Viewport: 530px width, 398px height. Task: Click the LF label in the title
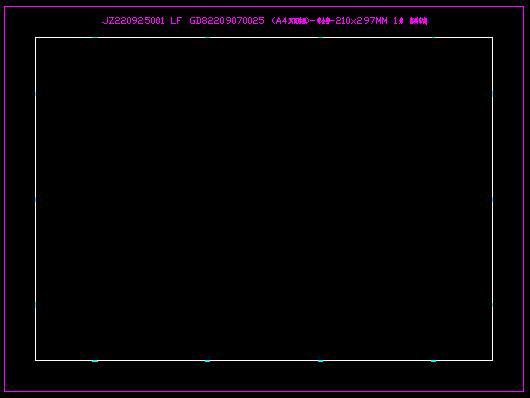[x=176, y=21]
